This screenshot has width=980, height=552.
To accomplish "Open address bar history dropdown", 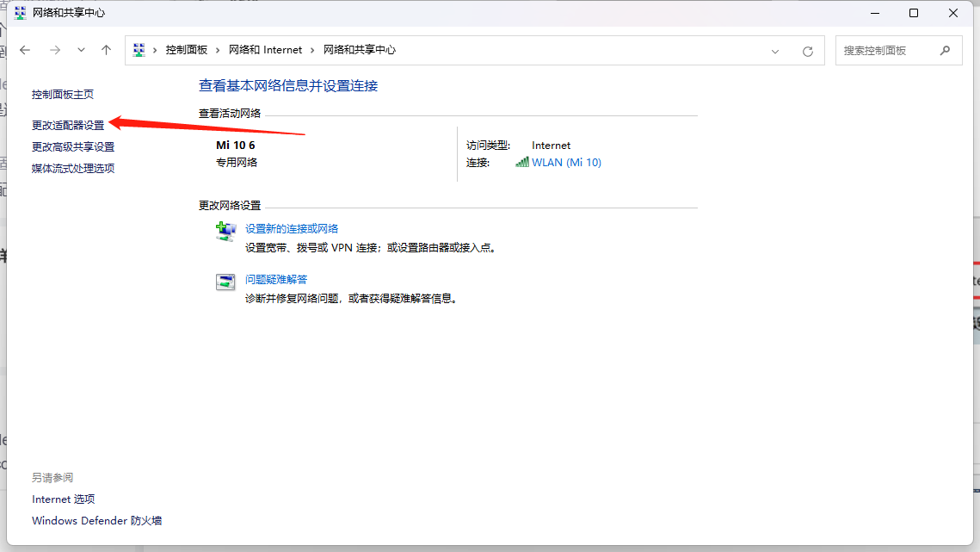I will (775, 52).
